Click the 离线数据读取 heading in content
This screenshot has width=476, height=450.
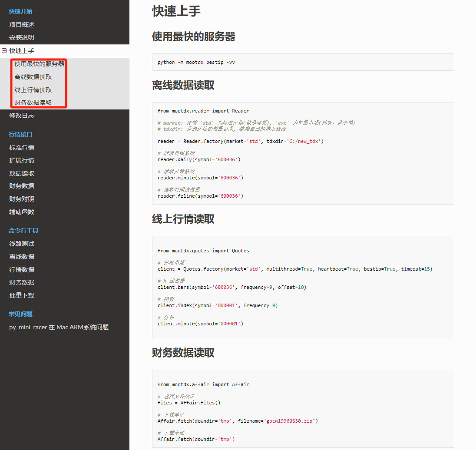(x=183, y=85)
